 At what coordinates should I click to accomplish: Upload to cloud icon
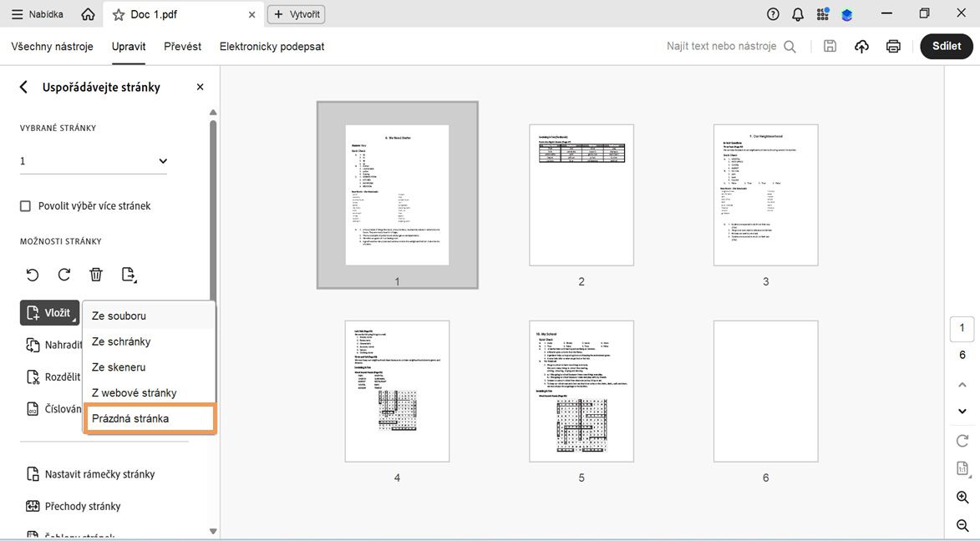pos(862,46)
